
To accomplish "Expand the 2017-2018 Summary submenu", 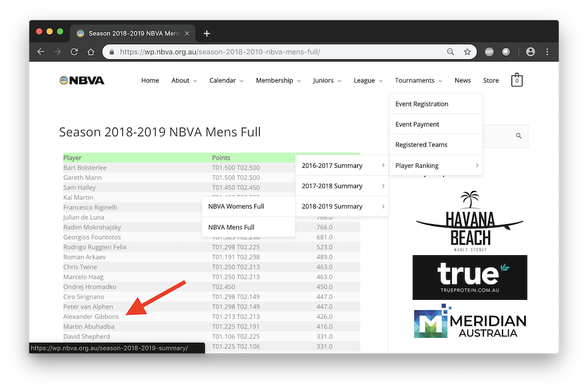I will pyautogui.click(x=342, y=186).
